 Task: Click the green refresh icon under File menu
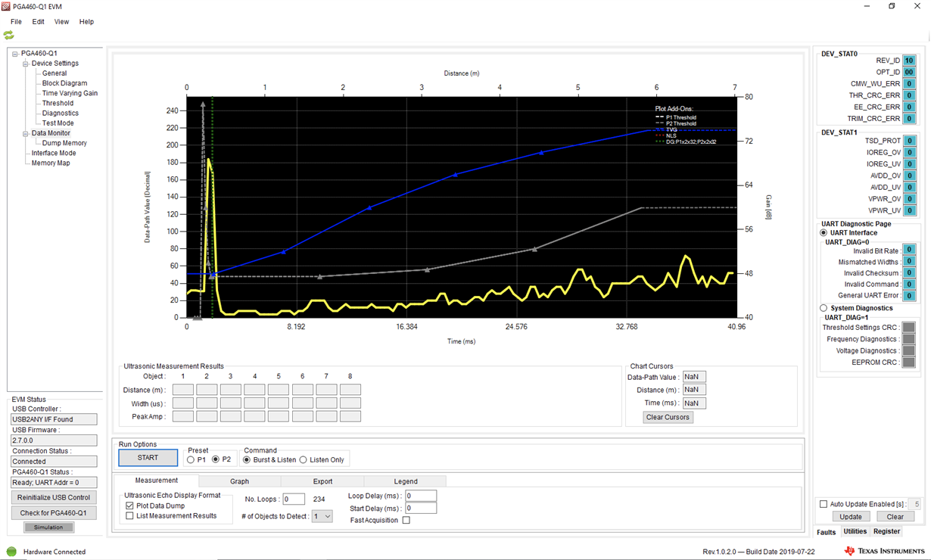coord(8,35)
